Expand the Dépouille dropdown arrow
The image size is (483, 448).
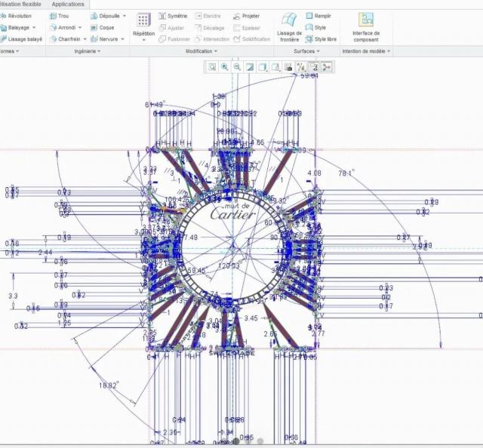click(x=125, y=16)
